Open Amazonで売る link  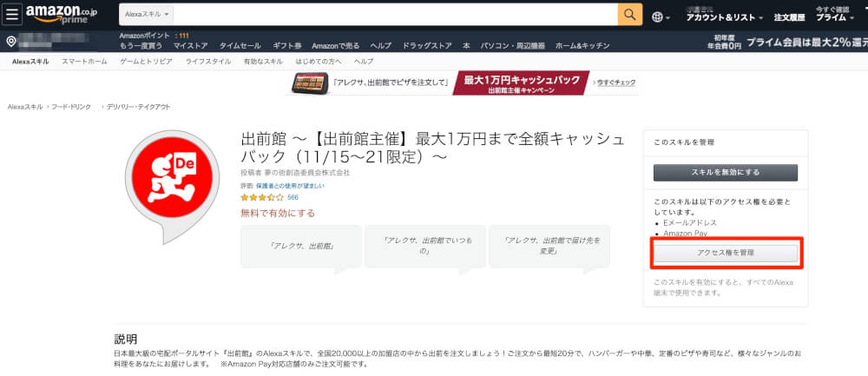(x=335, y=45)
